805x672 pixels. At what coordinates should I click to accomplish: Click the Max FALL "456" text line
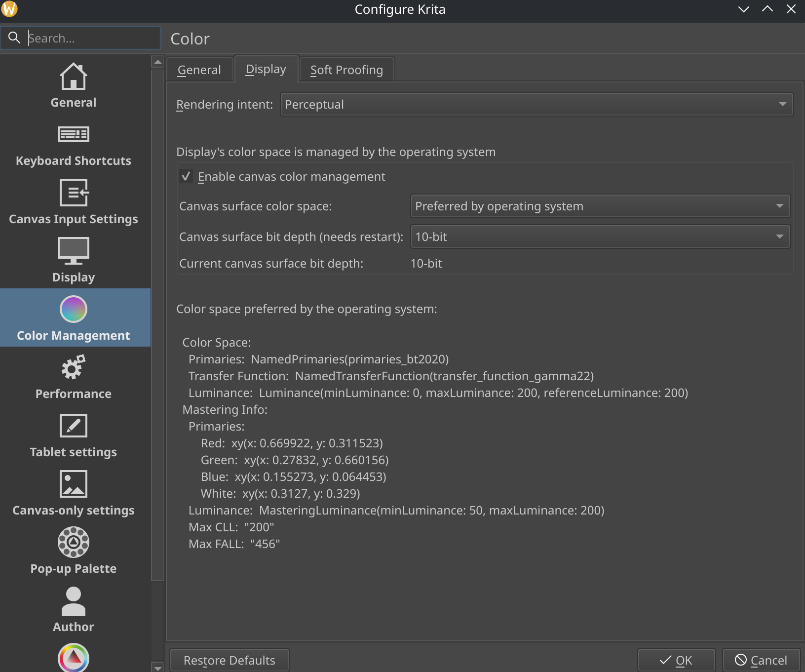(234, 544)
